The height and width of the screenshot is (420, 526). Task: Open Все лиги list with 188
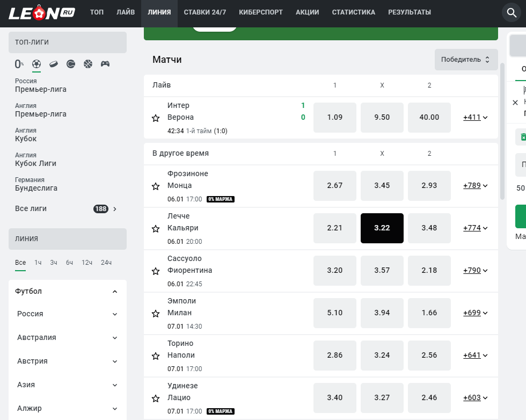[x=66, y=209]
